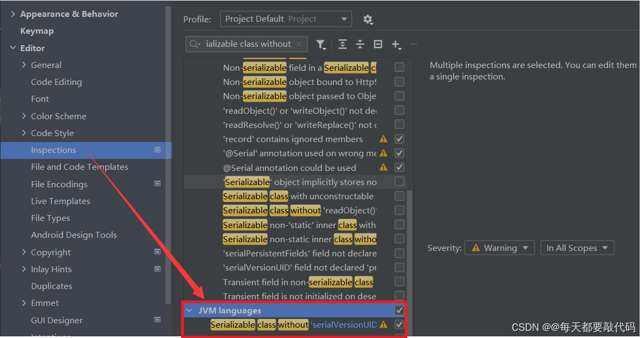Click warning icon on @Serial annotation could be used
This screenshot has height=338, width=644.
point(383,167)
